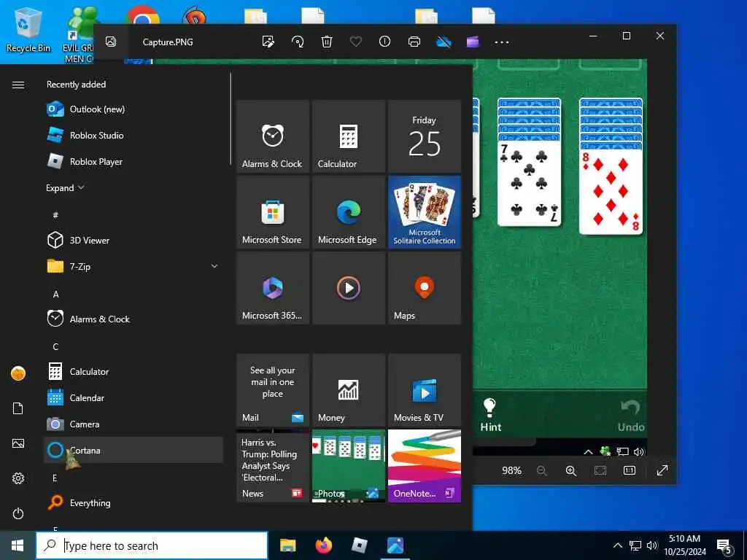Open the Friday 25 calendar tile
The width and height of the screenshot is (747, 560).
click(425, 136)
